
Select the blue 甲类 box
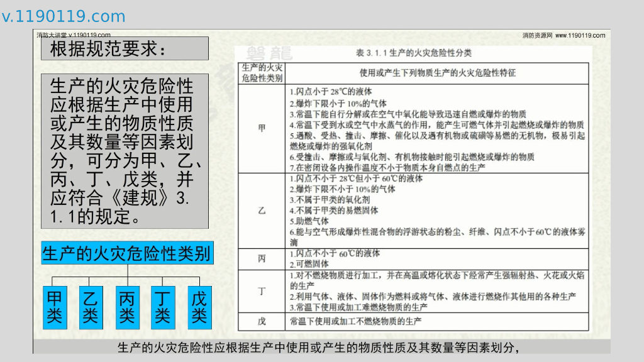[x=55, y=307]
